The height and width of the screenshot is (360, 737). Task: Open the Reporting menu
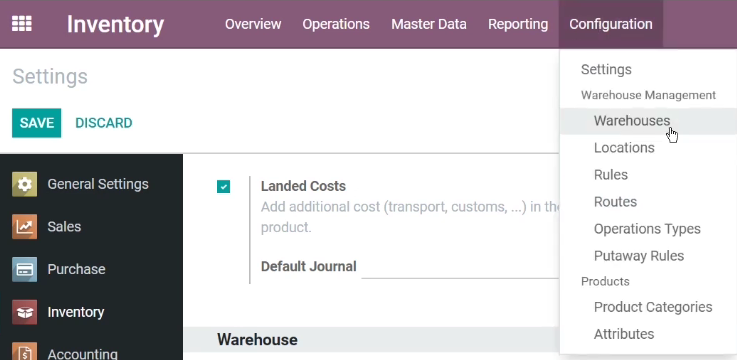coord(518,24)
